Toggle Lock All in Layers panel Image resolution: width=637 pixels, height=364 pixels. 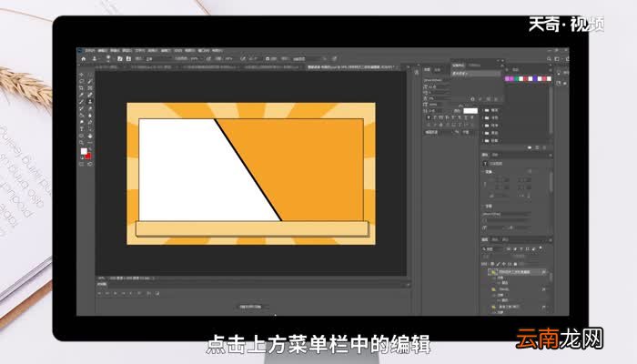[x=516, y=264]
